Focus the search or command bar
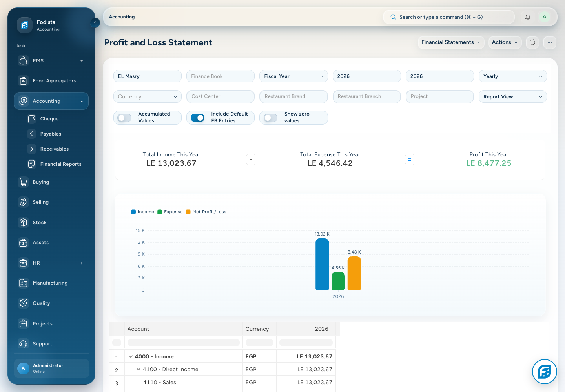This screenshot has width=565, height=392. 448,17
